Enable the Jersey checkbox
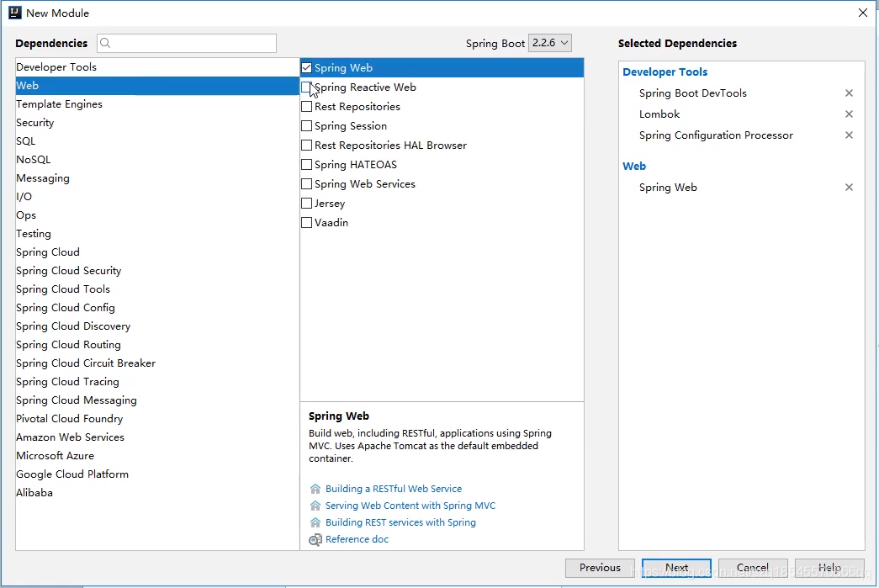The width and height of the screenshot is (879, 588). click(307, 204)
